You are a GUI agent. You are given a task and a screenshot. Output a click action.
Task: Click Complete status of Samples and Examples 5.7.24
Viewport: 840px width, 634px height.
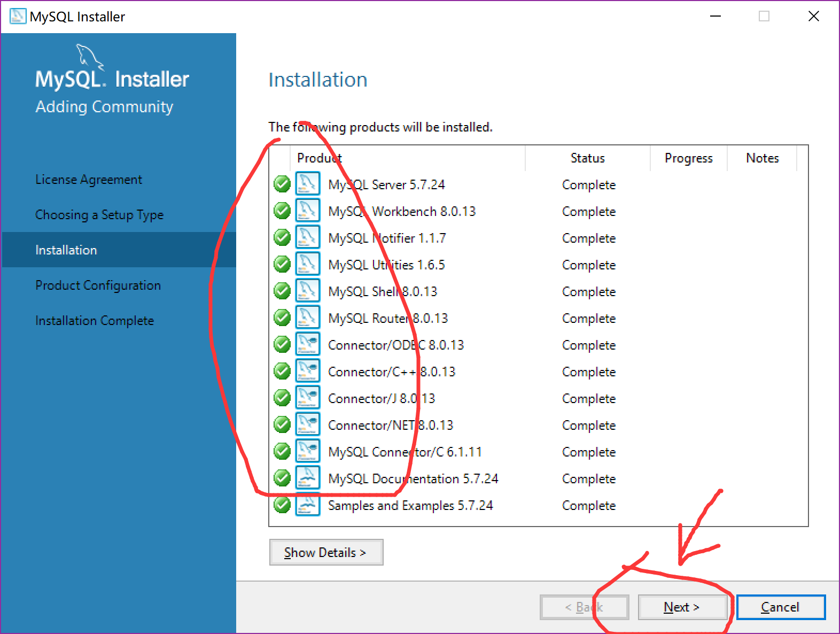point(589,506)
